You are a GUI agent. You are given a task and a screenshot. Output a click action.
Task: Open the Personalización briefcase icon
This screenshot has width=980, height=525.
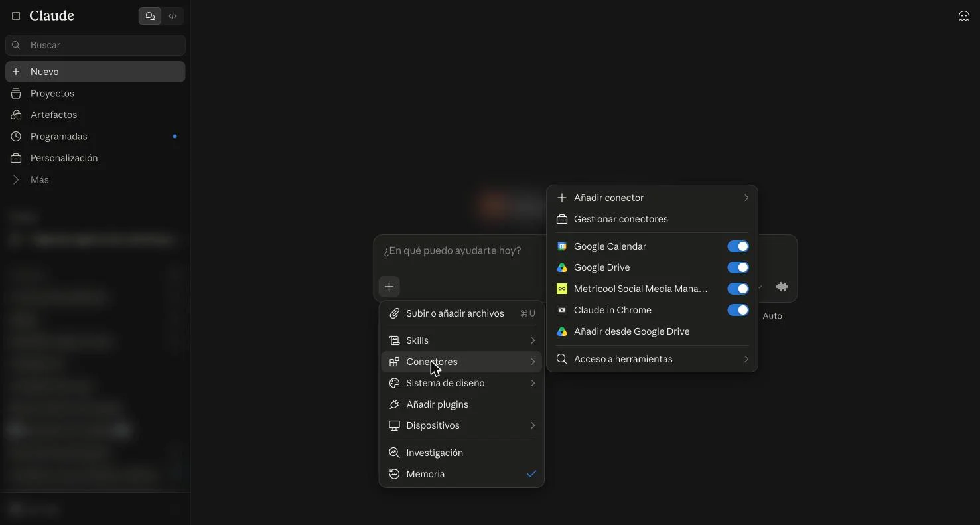pyautogui.click(x=16, y=158)
